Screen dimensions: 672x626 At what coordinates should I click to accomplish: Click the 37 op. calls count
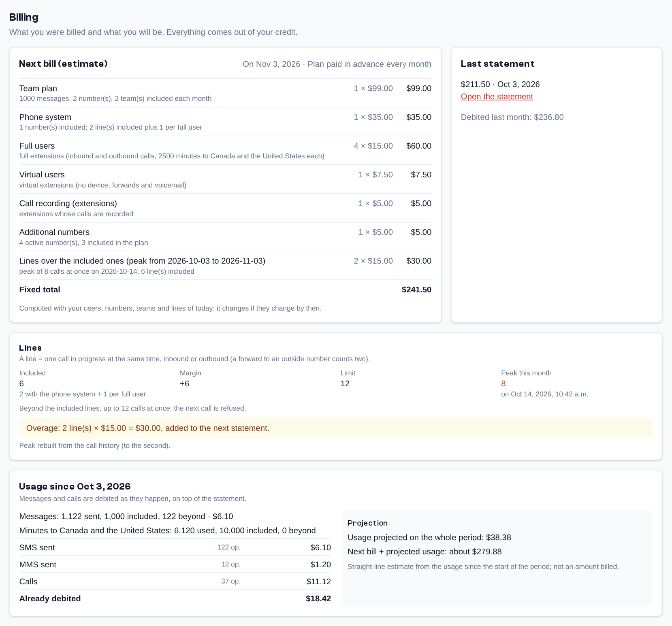tap(231, 581)
